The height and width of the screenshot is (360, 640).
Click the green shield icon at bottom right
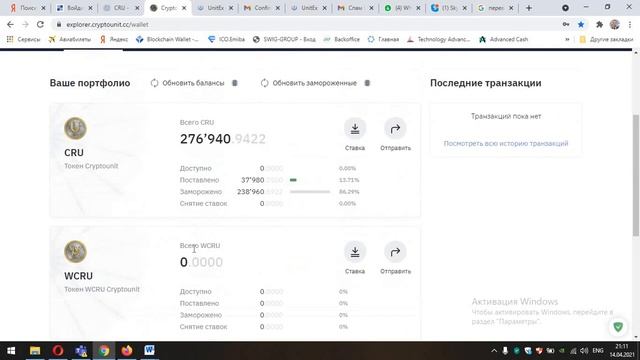click(x=618, y=327)
